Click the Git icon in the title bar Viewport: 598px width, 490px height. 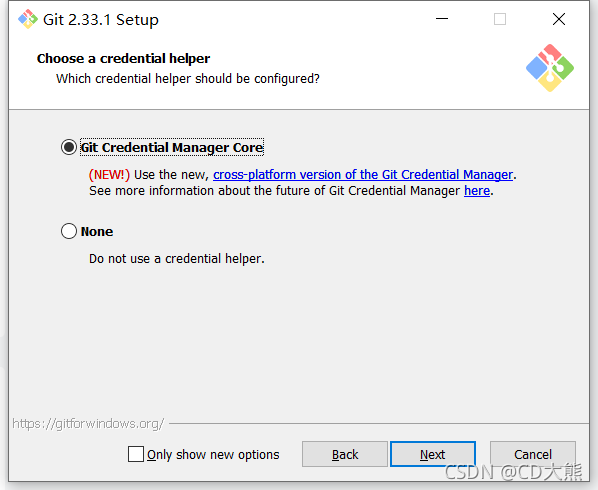coord(28,19)
